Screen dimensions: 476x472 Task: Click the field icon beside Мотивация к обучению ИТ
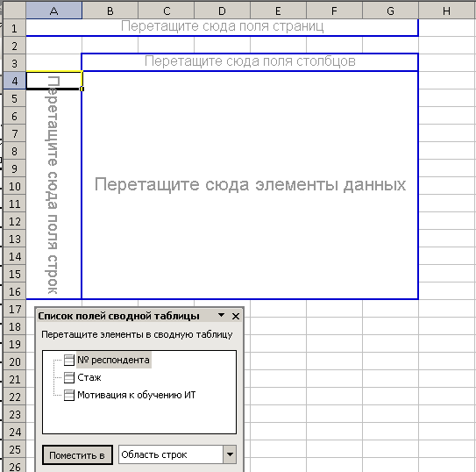coord(69,395)
